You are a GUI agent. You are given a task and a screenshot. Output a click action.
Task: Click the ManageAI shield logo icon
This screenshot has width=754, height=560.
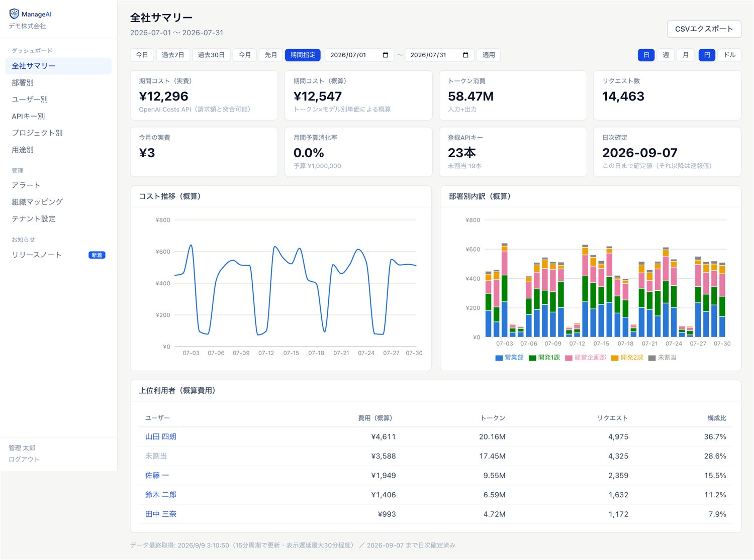click(x=14, y=14)
